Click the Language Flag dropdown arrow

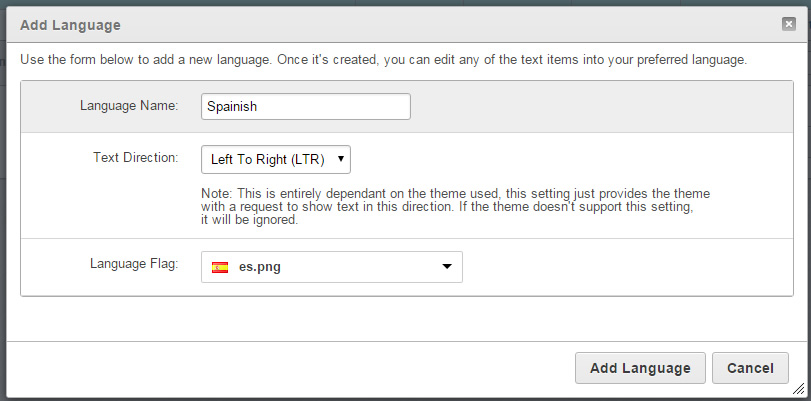tap(447, 267)
